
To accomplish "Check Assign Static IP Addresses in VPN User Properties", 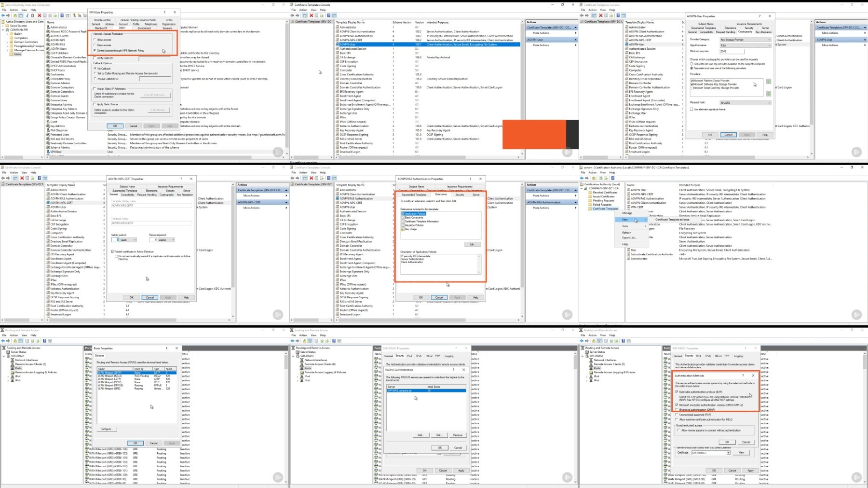I will tap(95, 89).
